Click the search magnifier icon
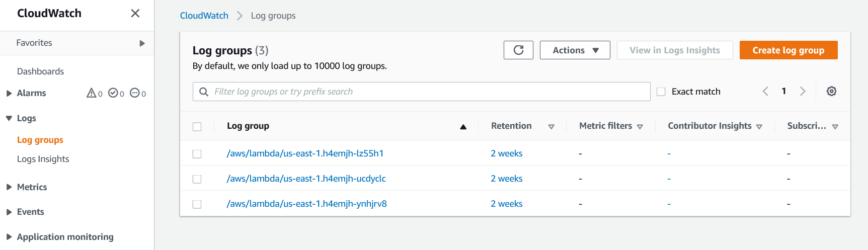 pyautogui.click(x=204, y=92)
